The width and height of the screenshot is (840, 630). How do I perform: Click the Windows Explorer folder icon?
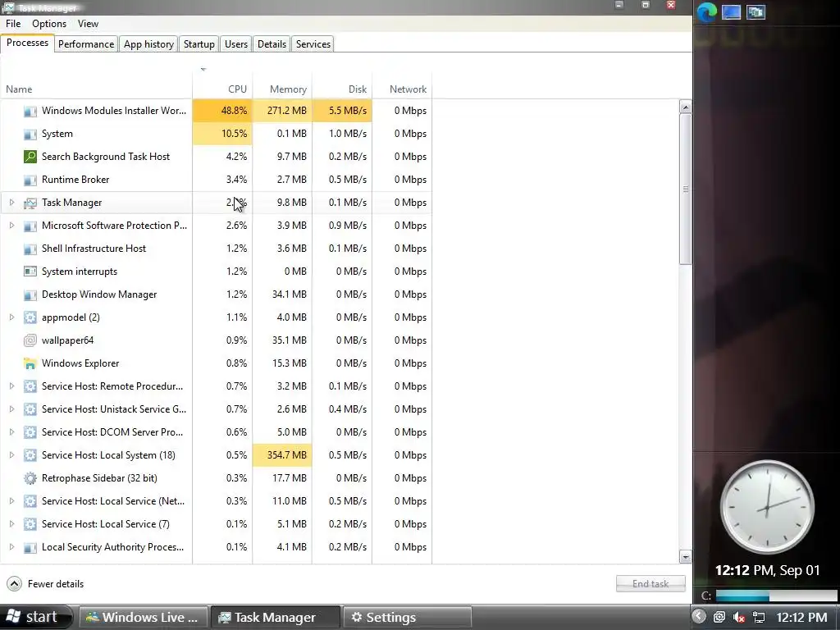30,363
